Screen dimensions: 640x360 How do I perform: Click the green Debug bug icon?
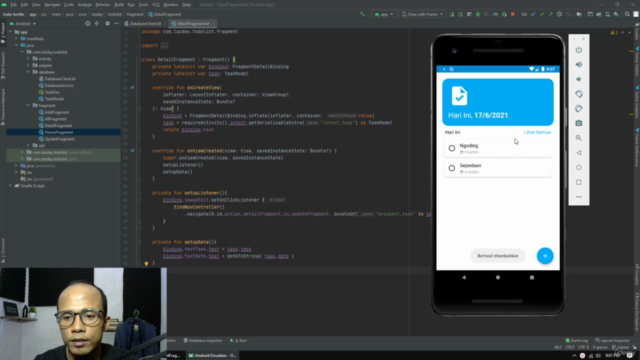(x=478, y=14)
